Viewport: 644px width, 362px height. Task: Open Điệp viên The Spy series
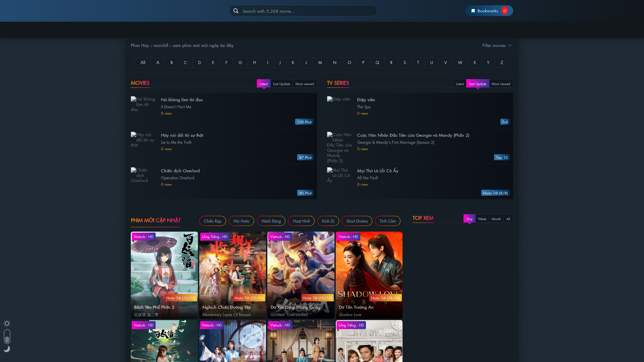[x=366, y=100]
